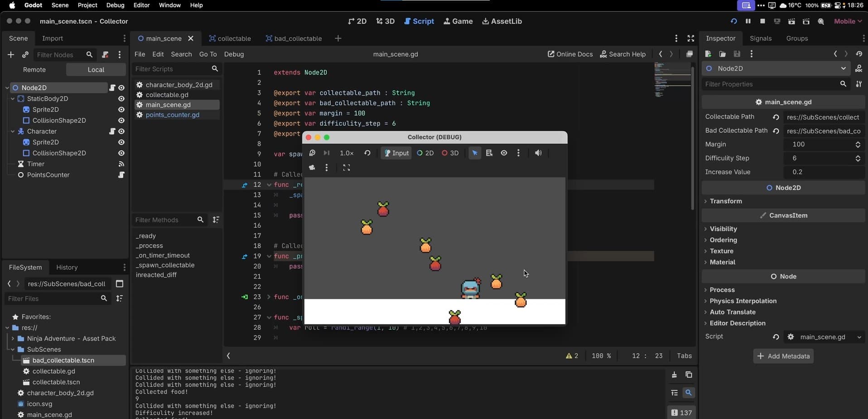
Task: Switch to the Groups tab
Action: 797,39
